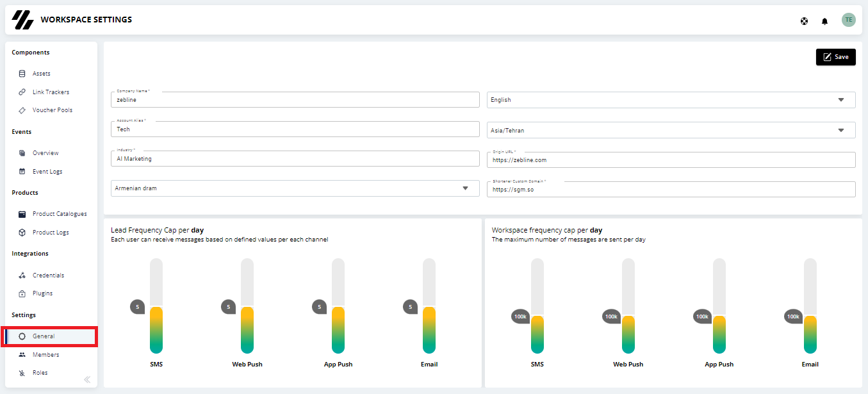This screenshot has height=394, width=868.
Task: Open the TE user avatar menu
Action: pos(849,20)
